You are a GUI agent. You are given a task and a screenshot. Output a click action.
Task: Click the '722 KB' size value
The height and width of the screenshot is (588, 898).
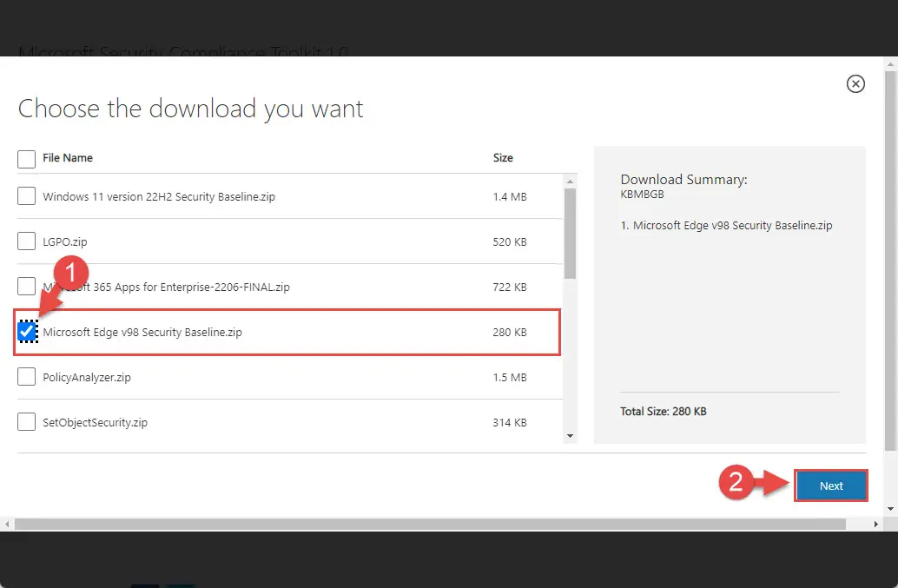tap(510, 287)
